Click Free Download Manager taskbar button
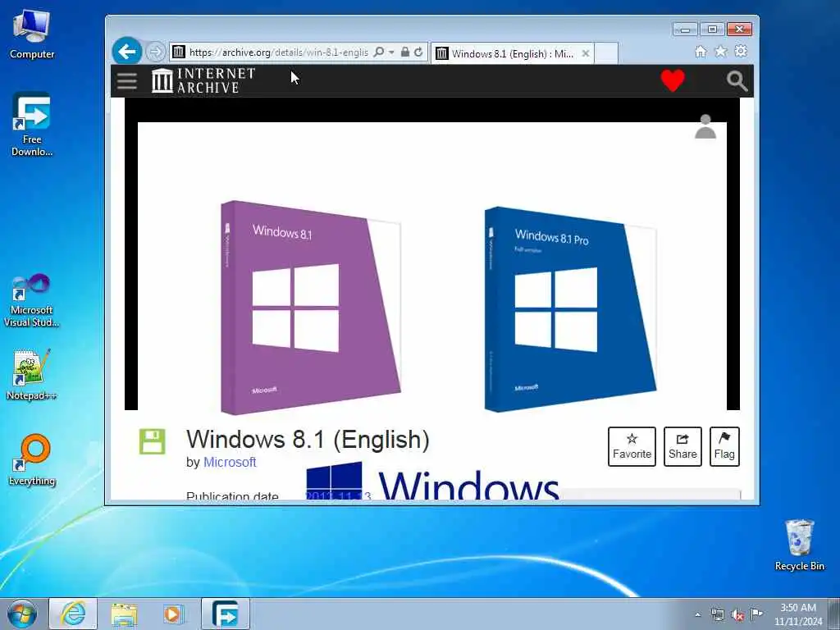 pos(226,614)
